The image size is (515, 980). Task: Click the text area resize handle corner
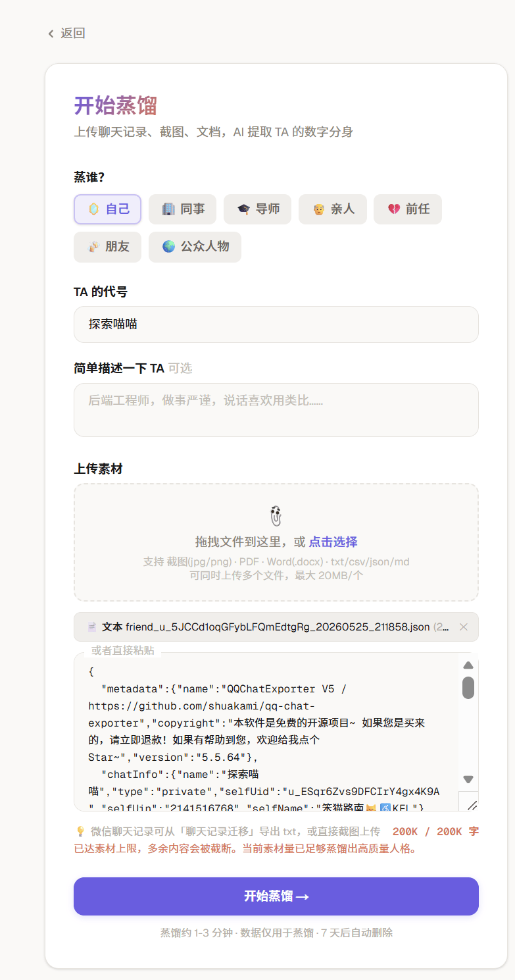click(x=472, y=806)
